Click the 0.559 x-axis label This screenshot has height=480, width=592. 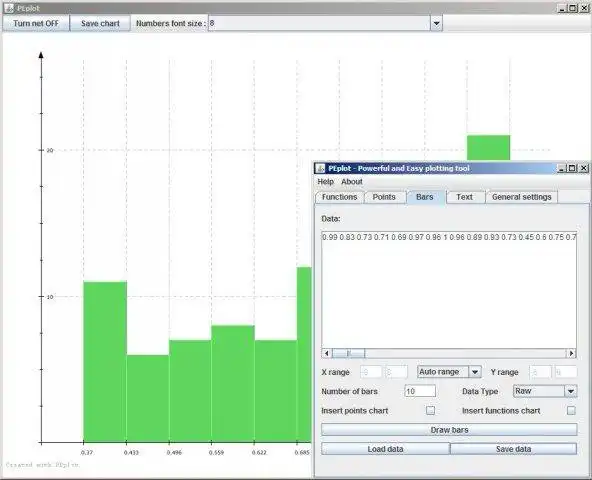pos(216,452)
